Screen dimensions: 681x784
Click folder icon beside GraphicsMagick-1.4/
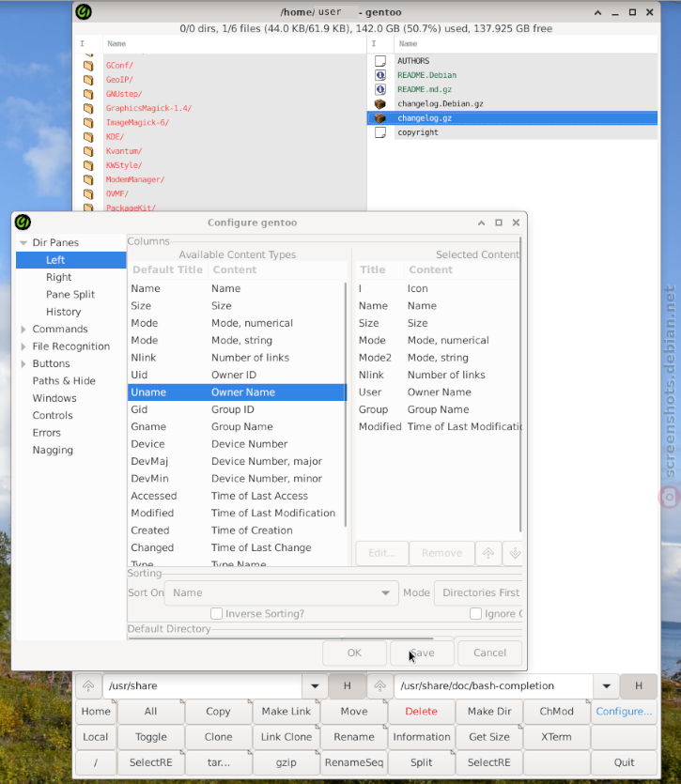(x=88, y=108)
